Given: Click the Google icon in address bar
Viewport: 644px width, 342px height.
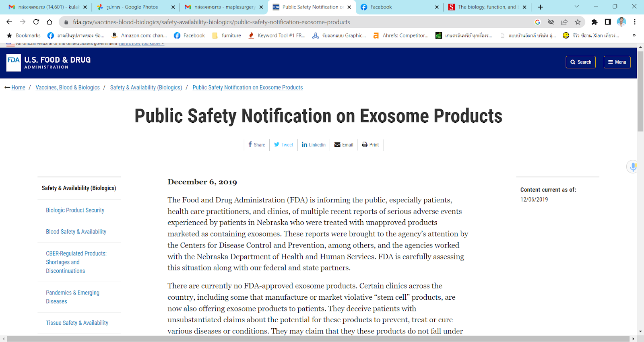Looking at the screenshot, I should pyautogui.click(x=537, y=22).
